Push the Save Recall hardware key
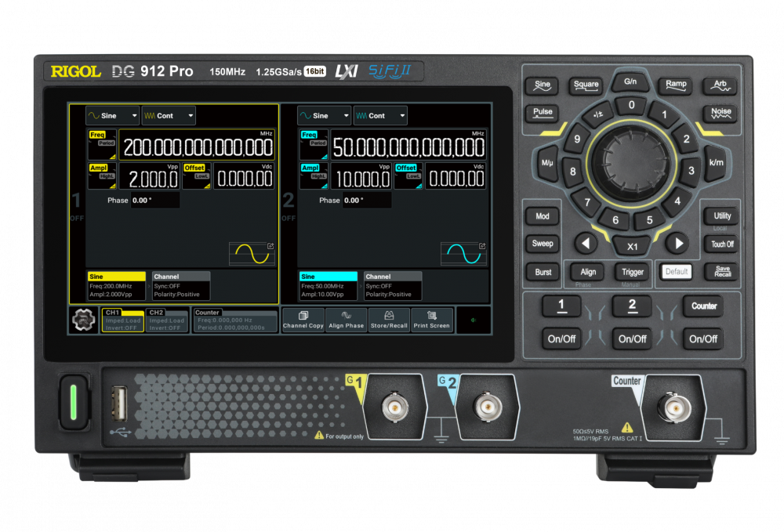The width and height of the screenshot is (784, 532). [x=723, y=272]
